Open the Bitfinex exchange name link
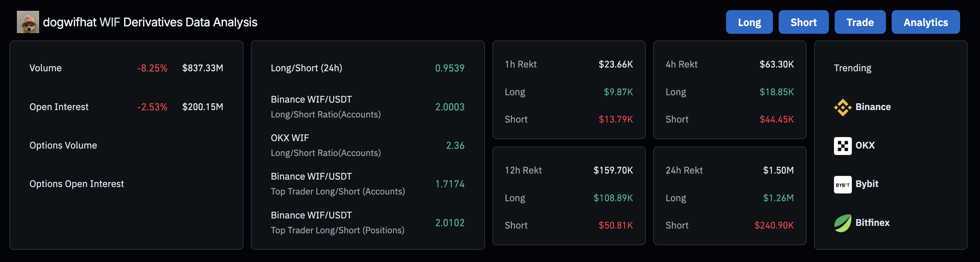Image resolution: width=980 pixels, height=262 pixels. pyautogui.click(x=872, y=223)
